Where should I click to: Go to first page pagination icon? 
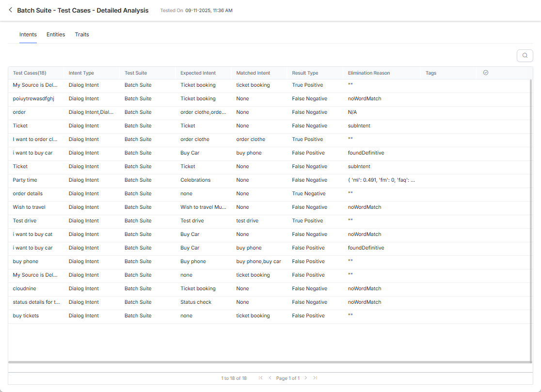(x=261, y=378)
